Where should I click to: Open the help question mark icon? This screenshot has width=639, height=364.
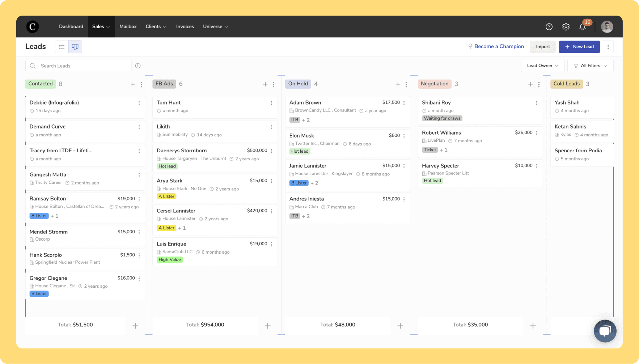(x=549, y=27)
